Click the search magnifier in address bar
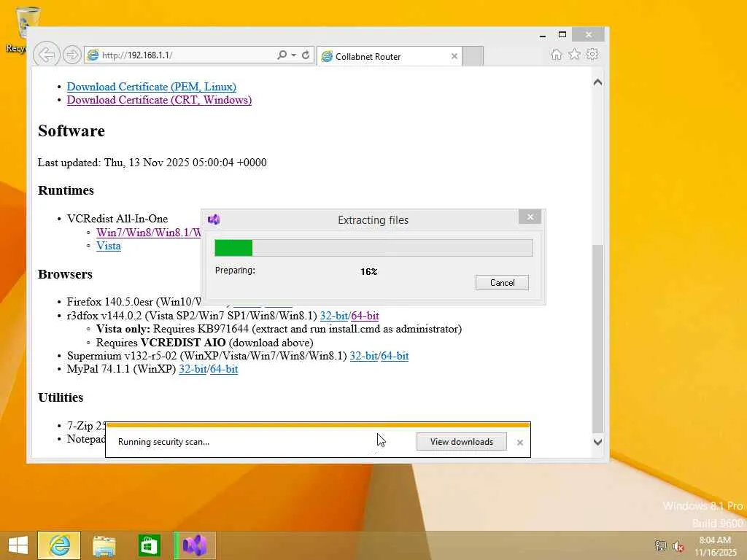 [282, 55]
